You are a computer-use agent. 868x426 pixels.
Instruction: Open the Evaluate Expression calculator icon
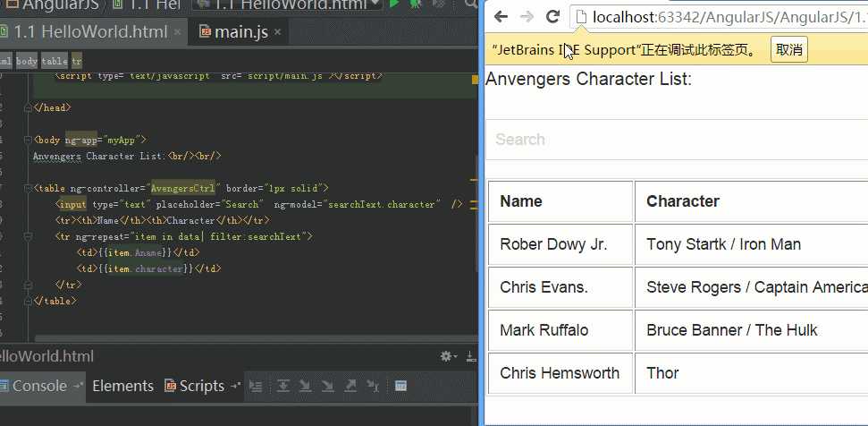click(401, 386)
